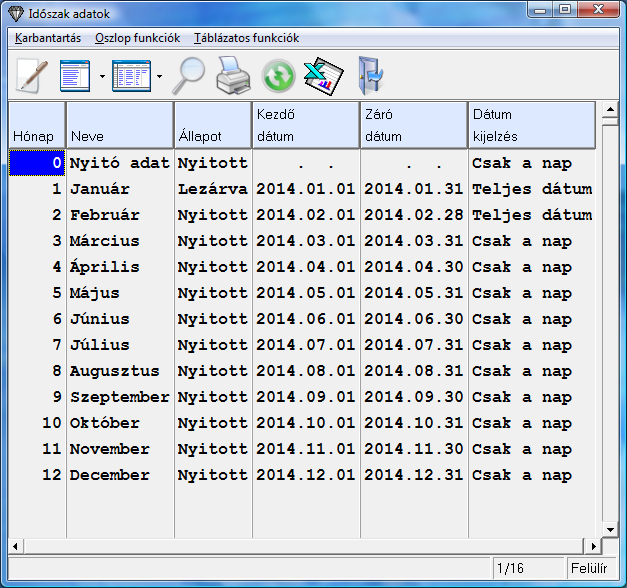Click the December closing date 2014.12.31
The image size is (627, 588).
[x=414, y=475]
